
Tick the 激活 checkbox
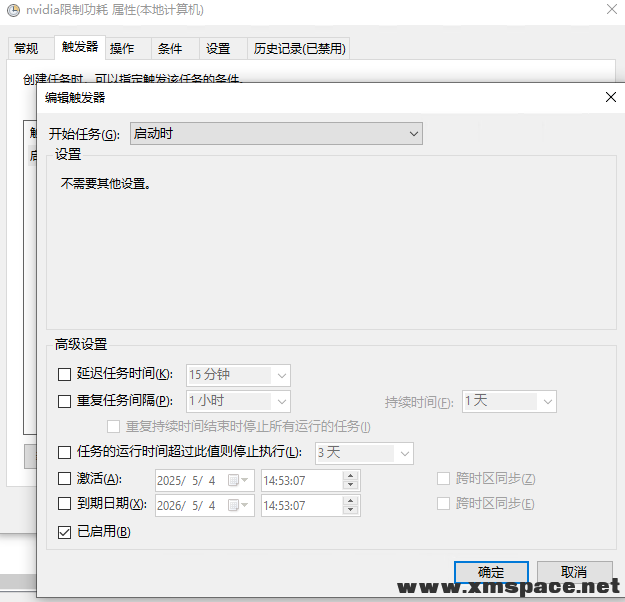64,478
